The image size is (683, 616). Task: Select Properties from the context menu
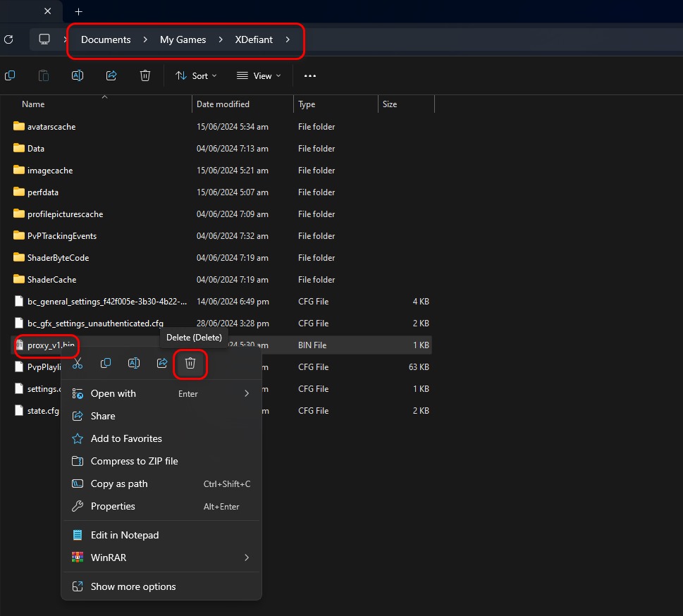(113, 506)
